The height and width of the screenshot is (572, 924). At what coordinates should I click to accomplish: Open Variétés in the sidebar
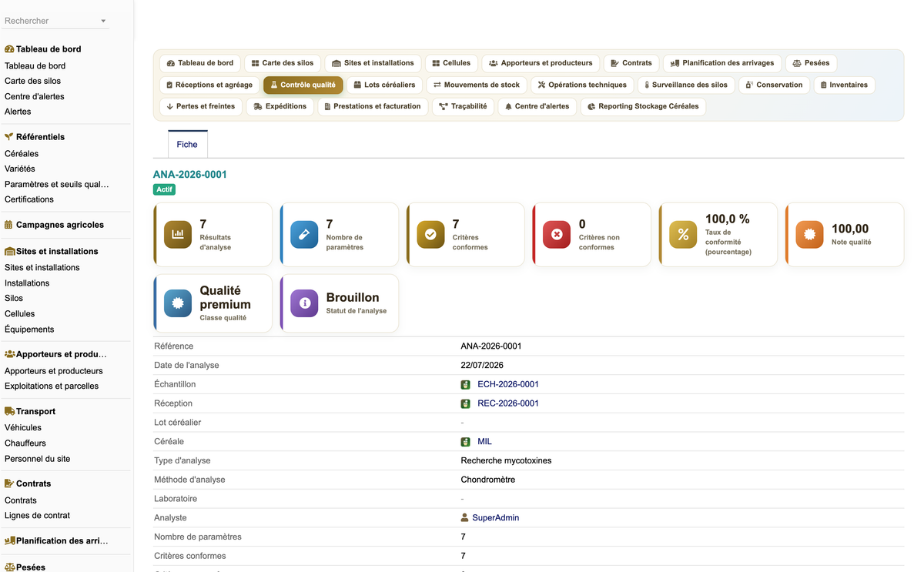pos(20,169)
